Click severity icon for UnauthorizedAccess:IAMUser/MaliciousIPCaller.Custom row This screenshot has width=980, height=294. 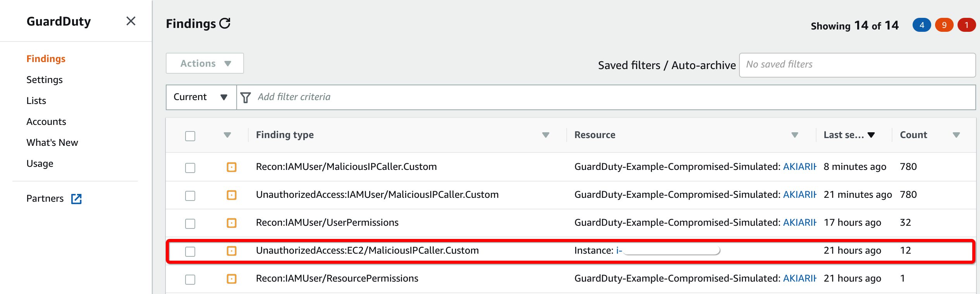(x=232, y=195)
